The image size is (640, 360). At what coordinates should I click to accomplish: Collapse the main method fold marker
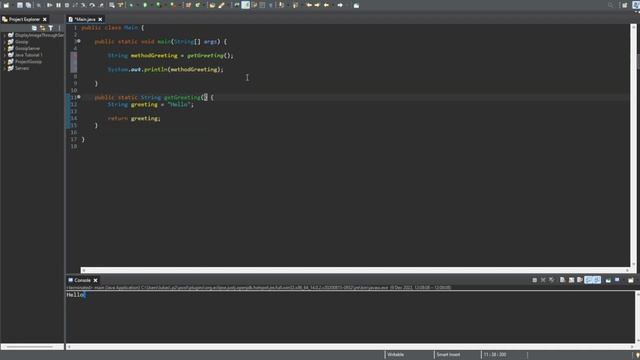point(79,41)
